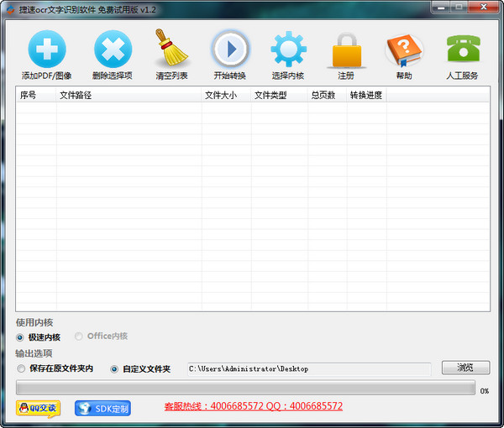504x428 pixels.
Task: Select the Office内核 radio button
Action: coord(79,337)
